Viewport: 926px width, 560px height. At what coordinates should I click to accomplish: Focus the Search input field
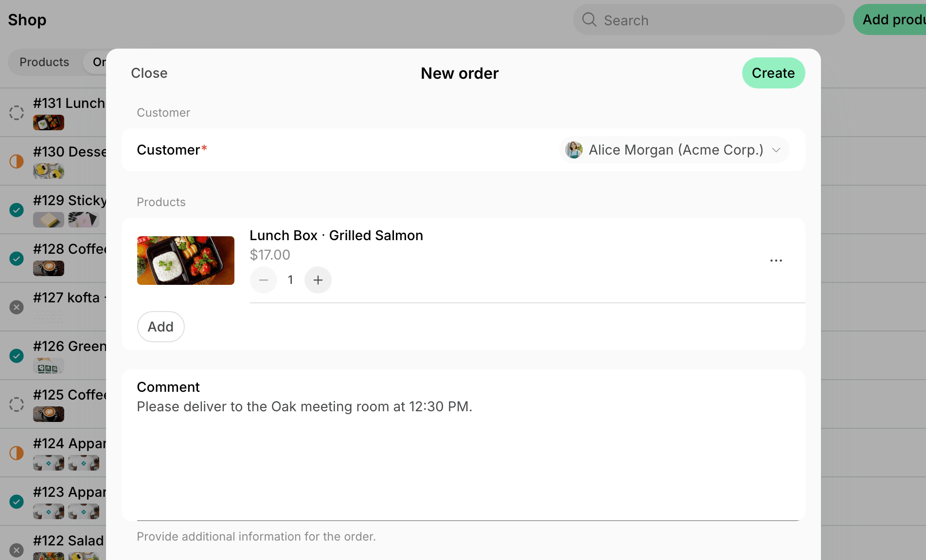[709, 19]
